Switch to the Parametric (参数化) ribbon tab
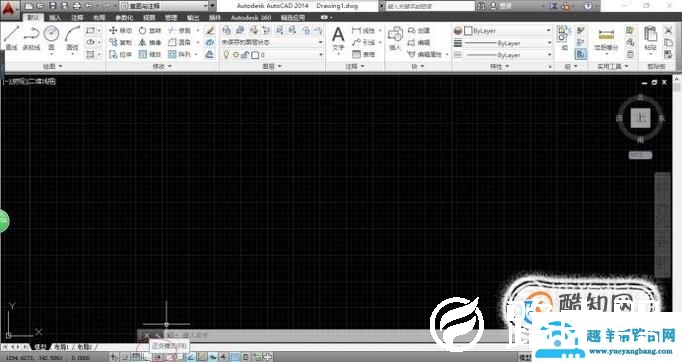 (x=124, y=18)
